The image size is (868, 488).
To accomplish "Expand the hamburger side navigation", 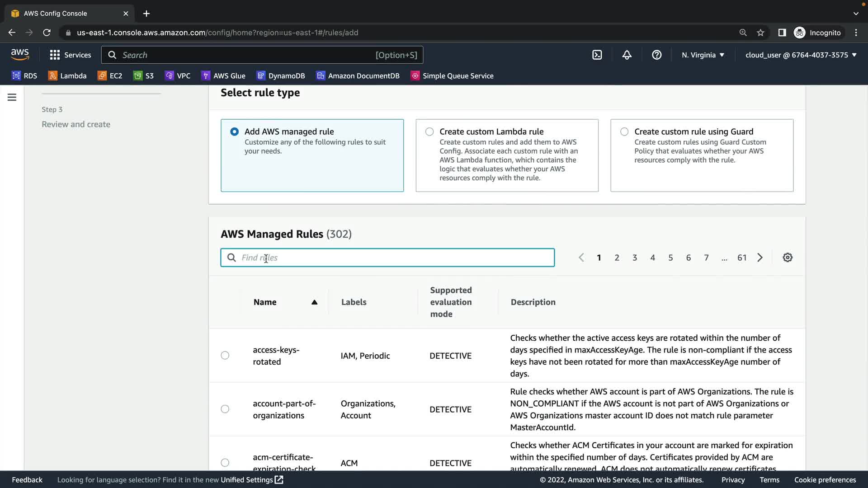I will [x=12, y=97].
